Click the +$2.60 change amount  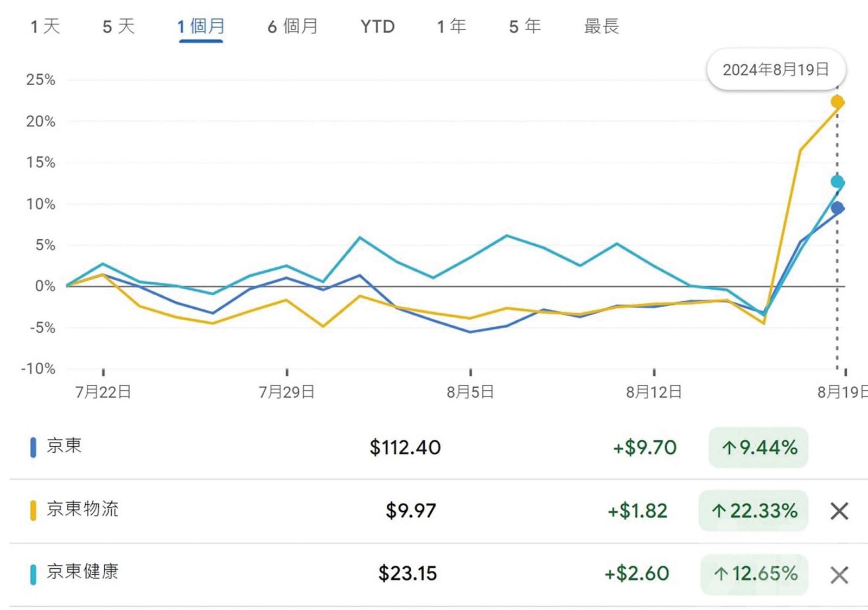tap(637, 574)
